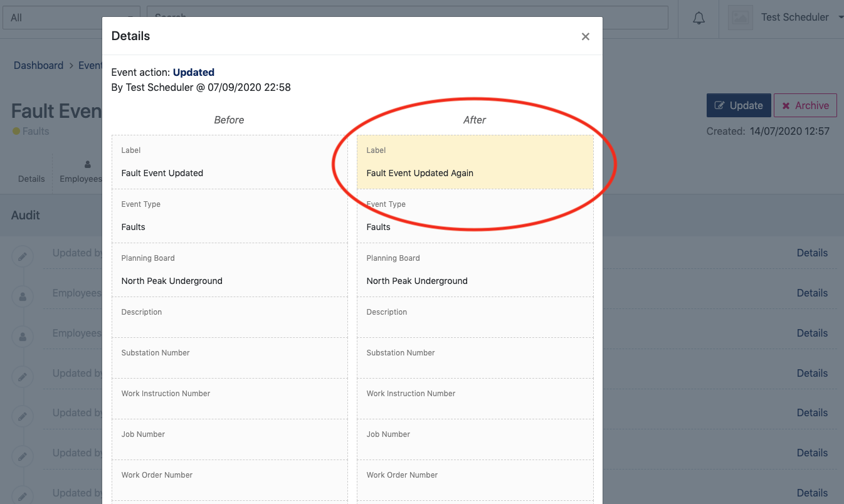844x504 pixels.
Task: Click the pencil icon in fourth audit row
Action: click(x=23, y=377)
